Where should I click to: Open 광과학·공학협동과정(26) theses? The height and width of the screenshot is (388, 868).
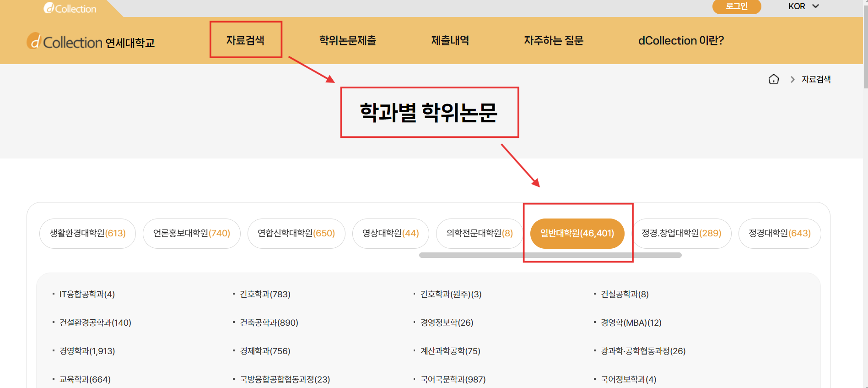[x=643, y=351]
